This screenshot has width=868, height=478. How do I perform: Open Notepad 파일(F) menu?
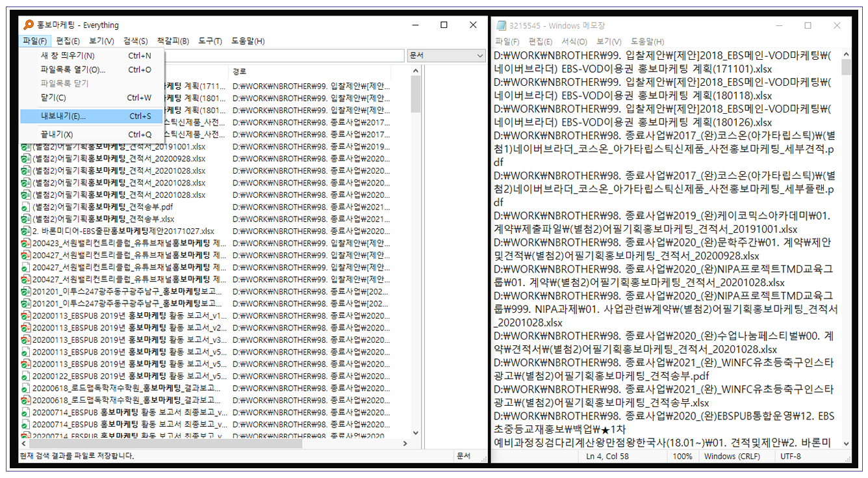click(x=507, y=42)
